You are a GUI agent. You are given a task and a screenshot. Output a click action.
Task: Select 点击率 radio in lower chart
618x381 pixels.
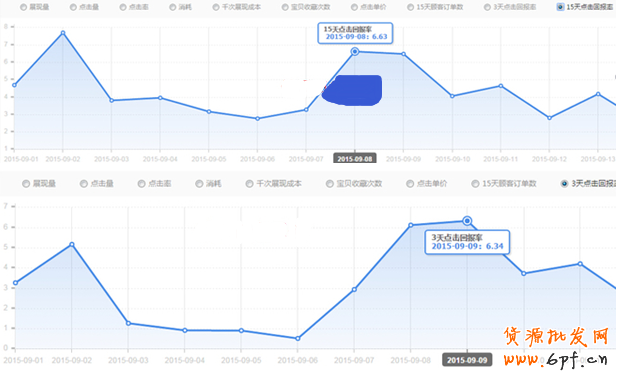pos(141,184)
